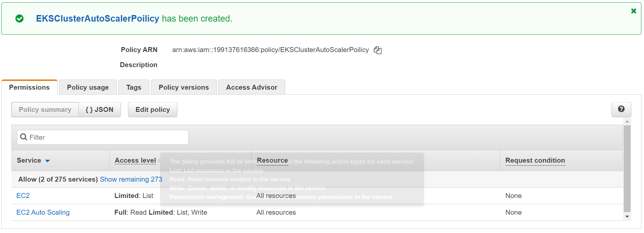The image size is (644, 233).
Task: Dismiss the policy created notification
Action: (634, 11)
